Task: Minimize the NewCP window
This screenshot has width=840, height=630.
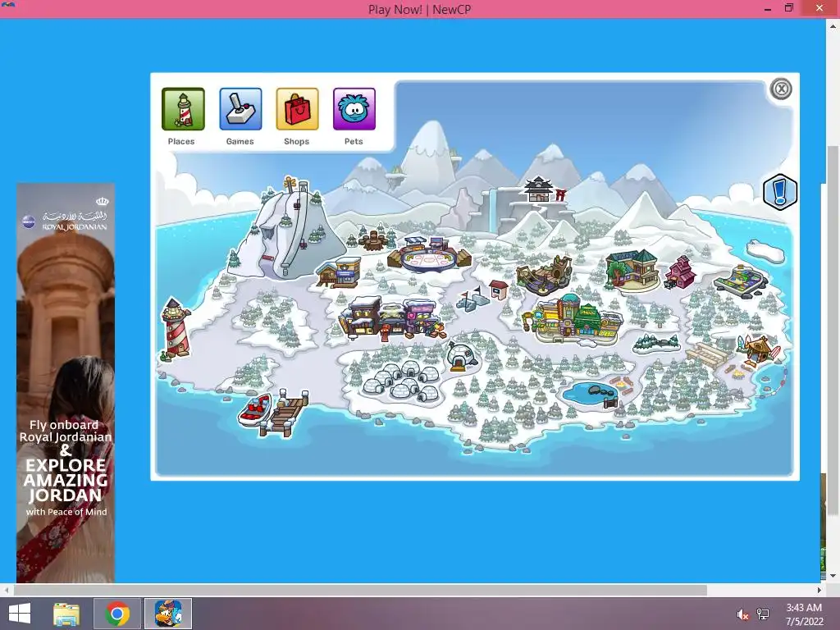Action: [767, 8]
